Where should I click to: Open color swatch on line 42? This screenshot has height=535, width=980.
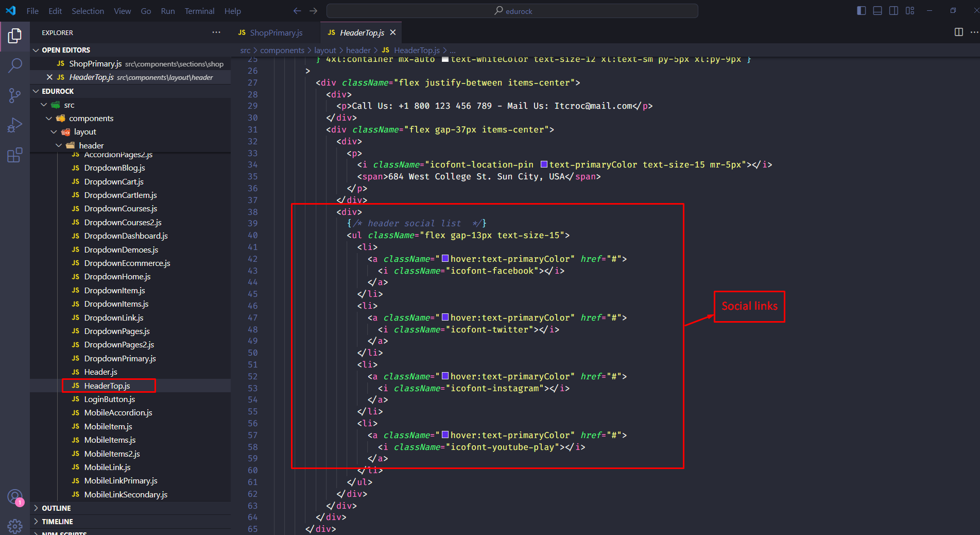pyautogui.click(x=445, y=259)
